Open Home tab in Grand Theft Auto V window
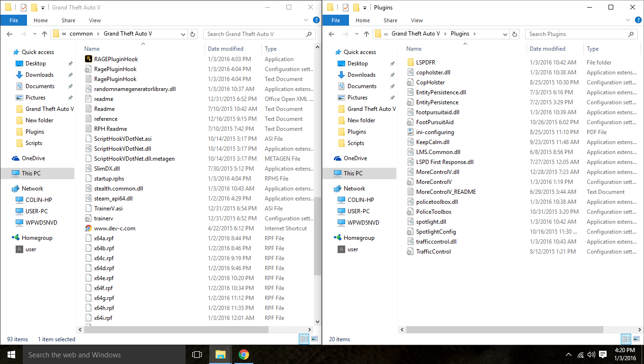This screenshot has height=364, width=644. (41, 20)
